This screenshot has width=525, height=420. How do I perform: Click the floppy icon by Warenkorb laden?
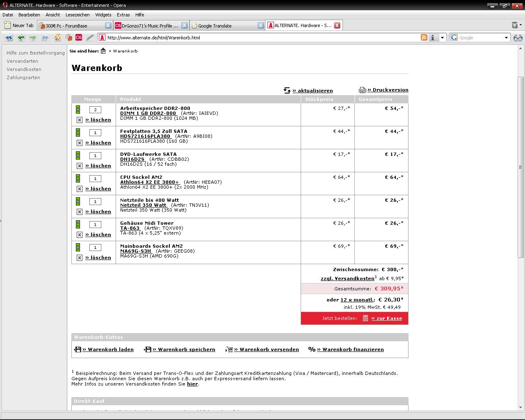pos(78,349)
